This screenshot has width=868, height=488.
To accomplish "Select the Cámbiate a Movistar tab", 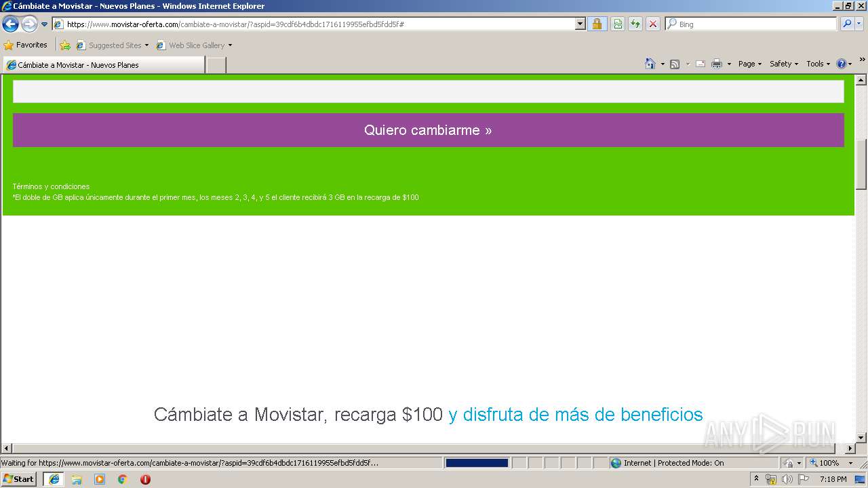I will pyautogui.click(x=104, y=65).
